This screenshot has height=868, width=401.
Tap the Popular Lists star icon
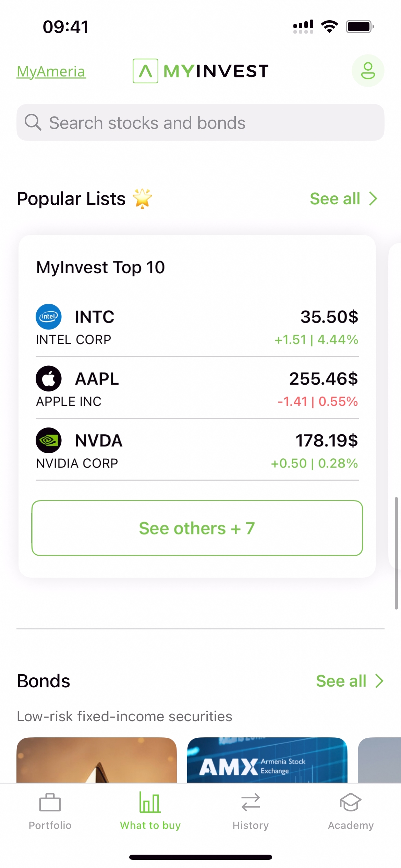pyautogui.click(x=142, y=198)
